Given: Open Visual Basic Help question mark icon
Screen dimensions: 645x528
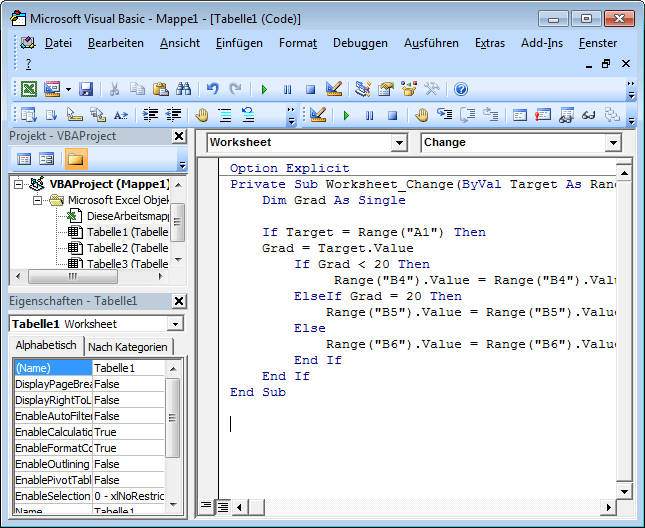Looking at the screenshot, I should (461, 89).
